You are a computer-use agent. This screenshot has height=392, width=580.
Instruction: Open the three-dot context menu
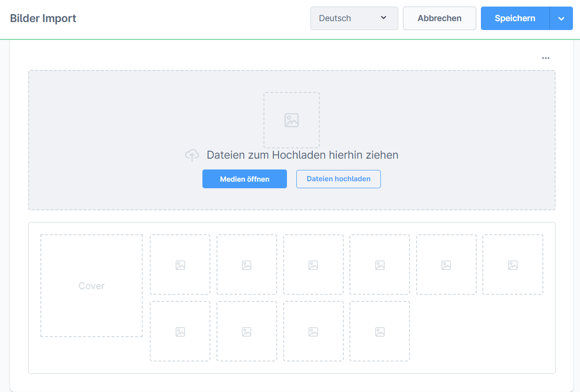(545, 58)
